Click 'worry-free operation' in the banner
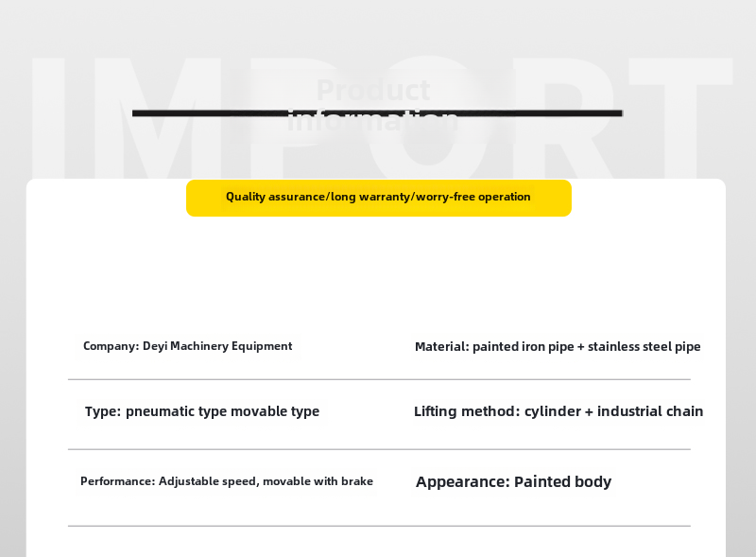The height and width of the screenshot is (557, 756). coord(473,197)
